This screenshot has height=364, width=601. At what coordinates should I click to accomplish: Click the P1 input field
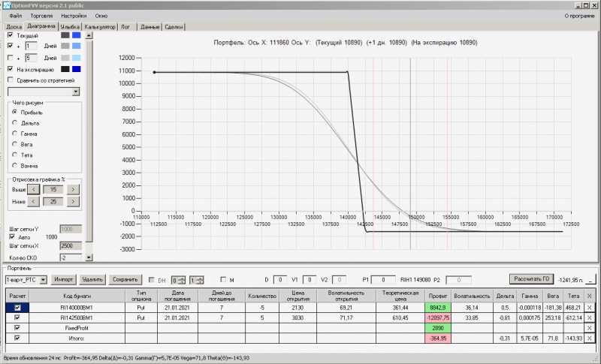point(383,280)
